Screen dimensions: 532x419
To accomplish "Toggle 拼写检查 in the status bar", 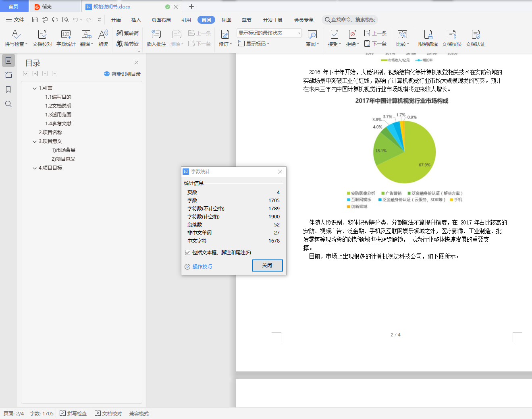I will pos(73,413).
